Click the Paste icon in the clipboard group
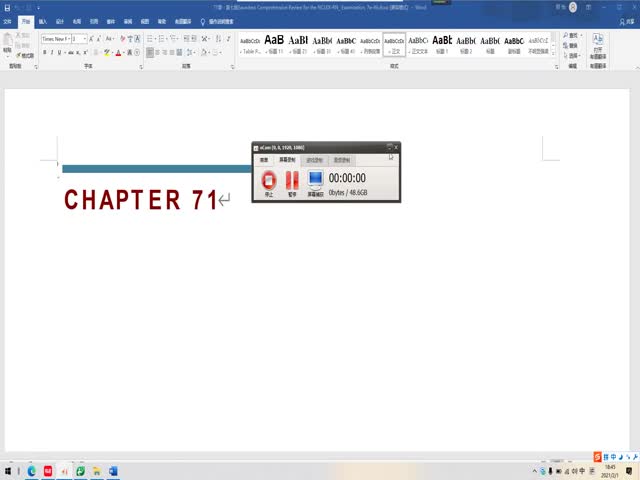Viewport: 640px width, 480px height. click(9, 44)
